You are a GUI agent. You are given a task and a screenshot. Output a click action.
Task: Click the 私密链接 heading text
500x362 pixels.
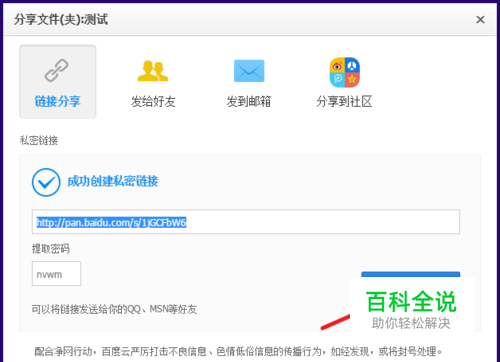tap(39, 140)
